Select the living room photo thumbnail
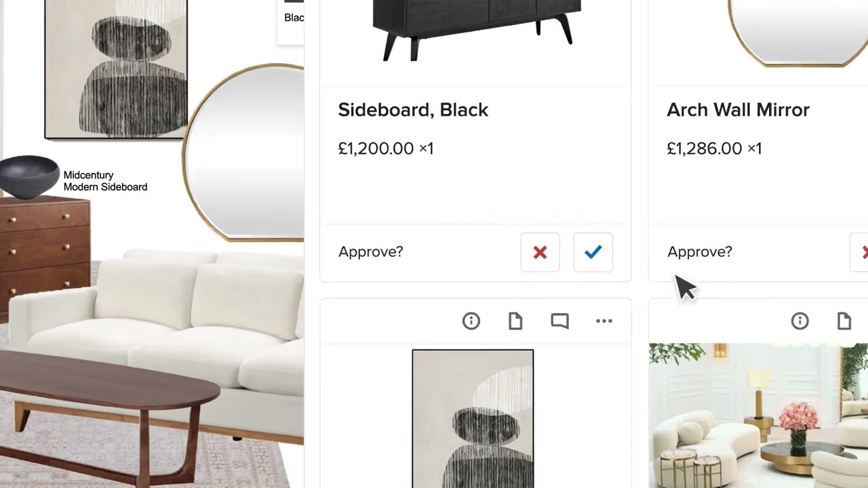This screenshot has height=488, width=868. [758, 415]
